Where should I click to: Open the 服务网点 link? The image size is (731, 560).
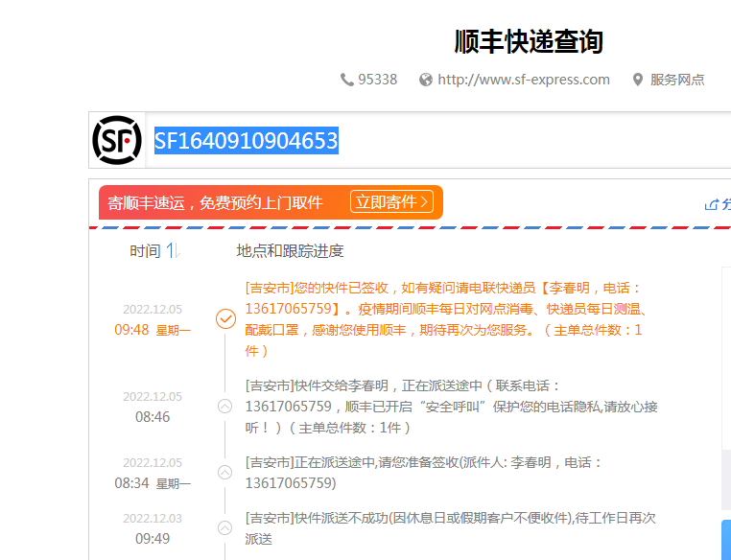click(x=677, y=80)
